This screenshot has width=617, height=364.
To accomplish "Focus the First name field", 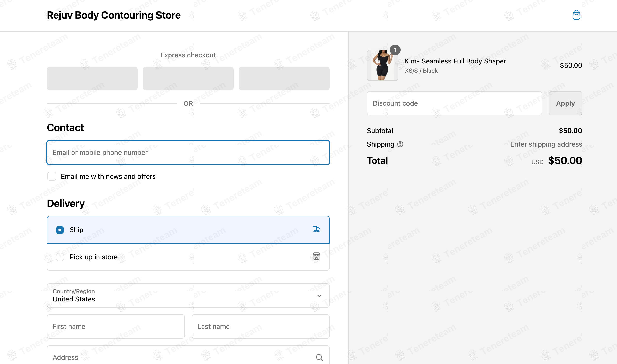I will click(116, 326).
